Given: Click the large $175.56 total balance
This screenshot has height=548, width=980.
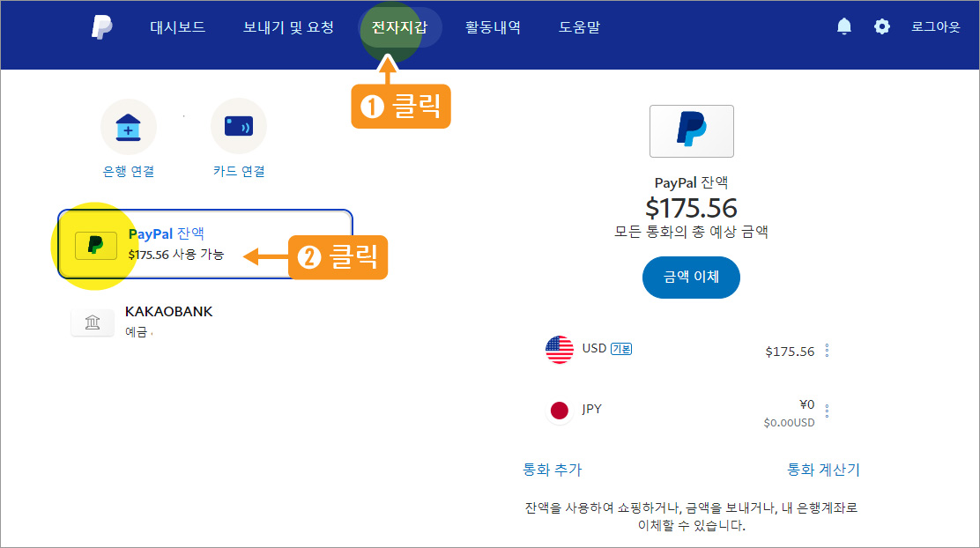Looking at the screenshot, I should [x=691, y=208].
